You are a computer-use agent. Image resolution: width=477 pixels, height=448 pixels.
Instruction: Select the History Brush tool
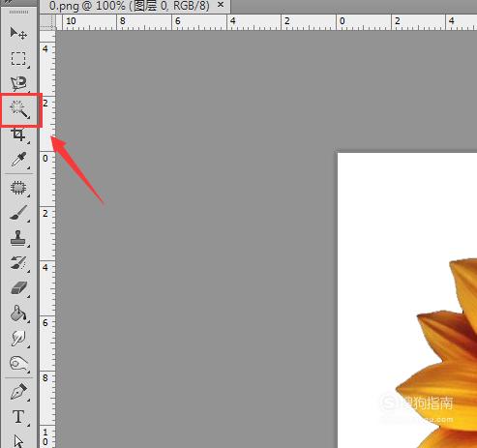pos(18,263)
